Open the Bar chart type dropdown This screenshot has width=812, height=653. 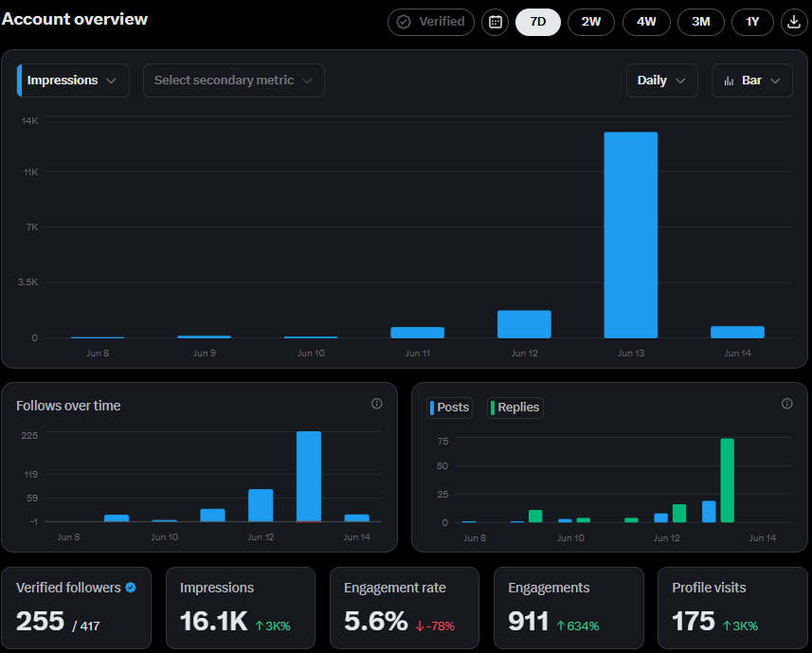(x=752, y=81)
